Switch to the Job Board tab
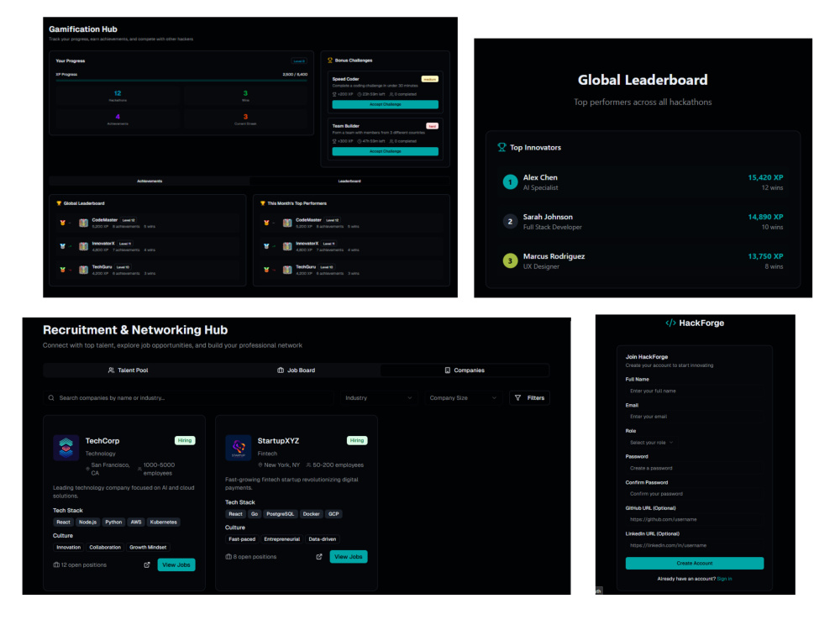Viewport: 840px width, 630px height. pos(297,370)
